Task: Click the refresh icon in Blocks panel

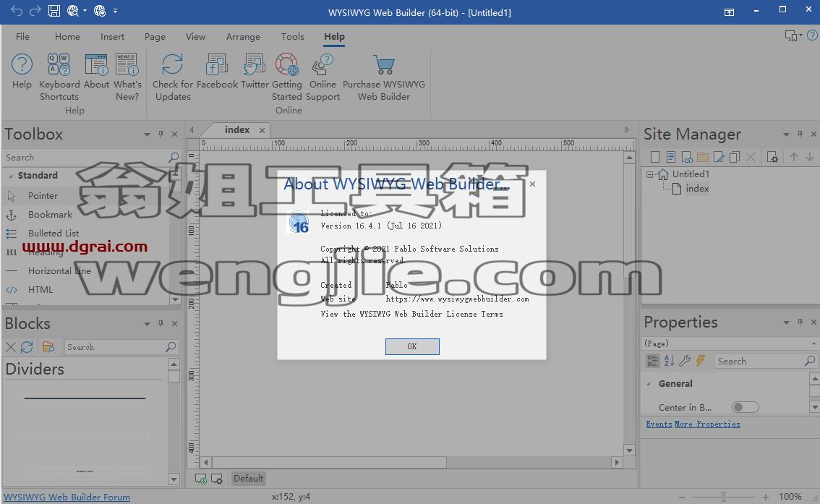Action: 27,346
